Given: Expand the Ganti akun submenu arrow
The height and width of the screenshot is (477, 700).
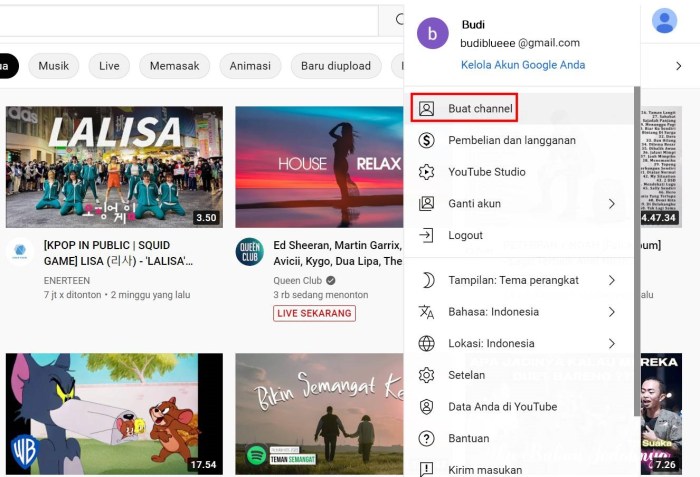Looking at the screenshot, I should click(612, 204).
